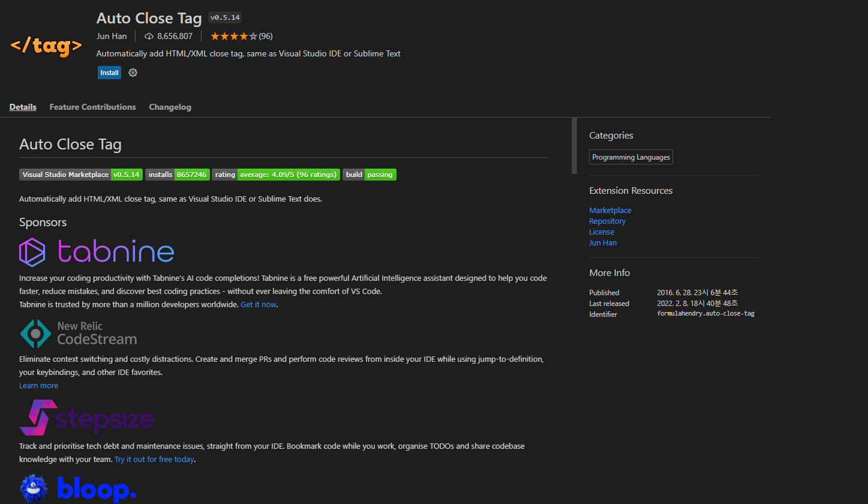This screenshot has width=868, height=504.
Task: Click the build passing badge
Action: click(x=370, y=175)
